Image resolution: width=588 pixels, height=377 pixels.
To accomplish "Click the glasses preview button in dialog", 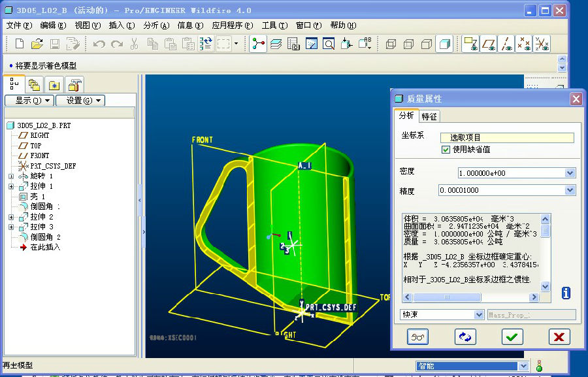I will pyautogui.click(x=417, y=336).
